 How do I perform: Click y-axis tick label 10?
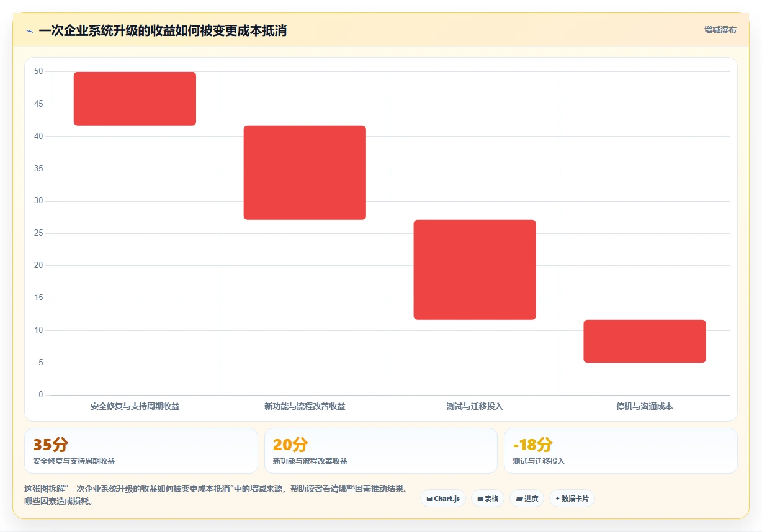tap(38, 330)
